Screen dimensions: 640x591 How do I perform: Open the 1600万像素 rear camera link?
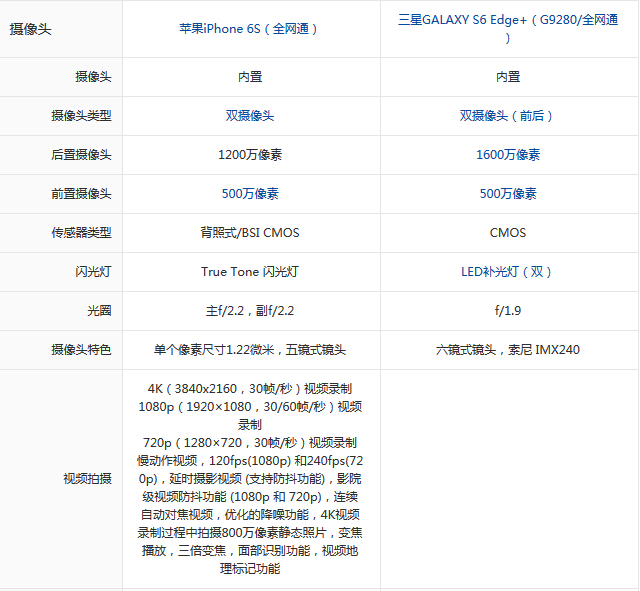(x=508, y=155)
